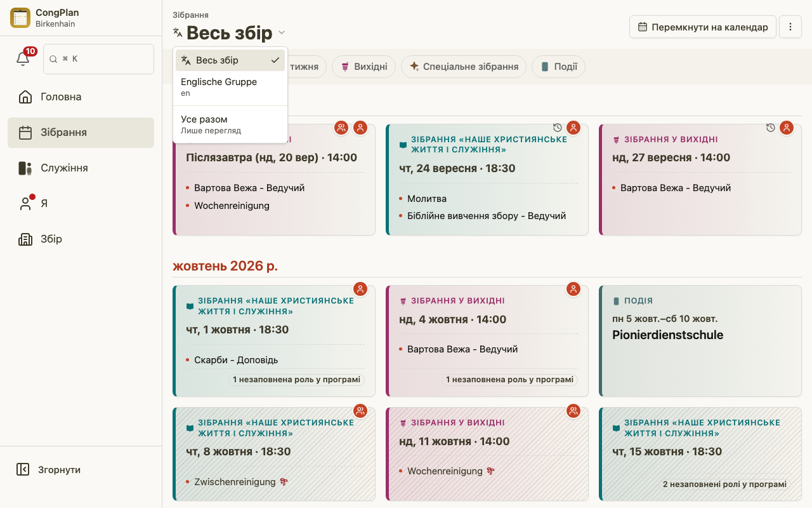The height and width of the screenshot is (508, 812).
Task: Choose Englische Gruppe in dropdown
Action: click(230, 87)
